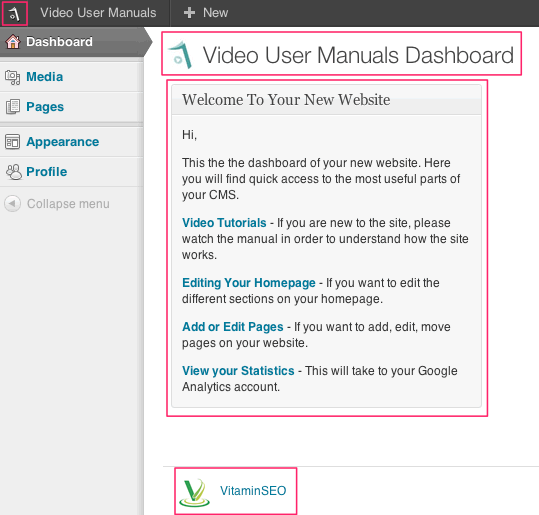Click the teal logo beside the dashboard heading
Image resolution: width=539 pixels, height=515 pixels.
pyautogui.click(x=180, y=55)
